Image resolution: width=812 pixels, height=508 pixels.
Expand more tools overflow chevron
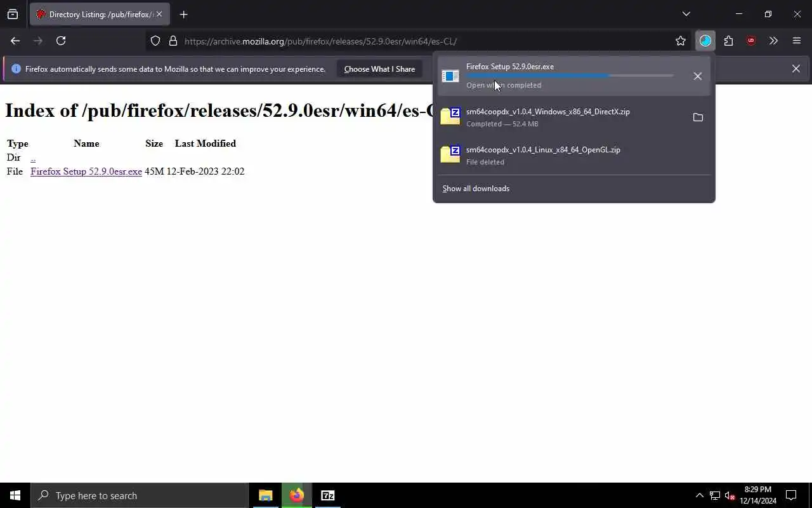pyautogui.click(x=773, y=41)
